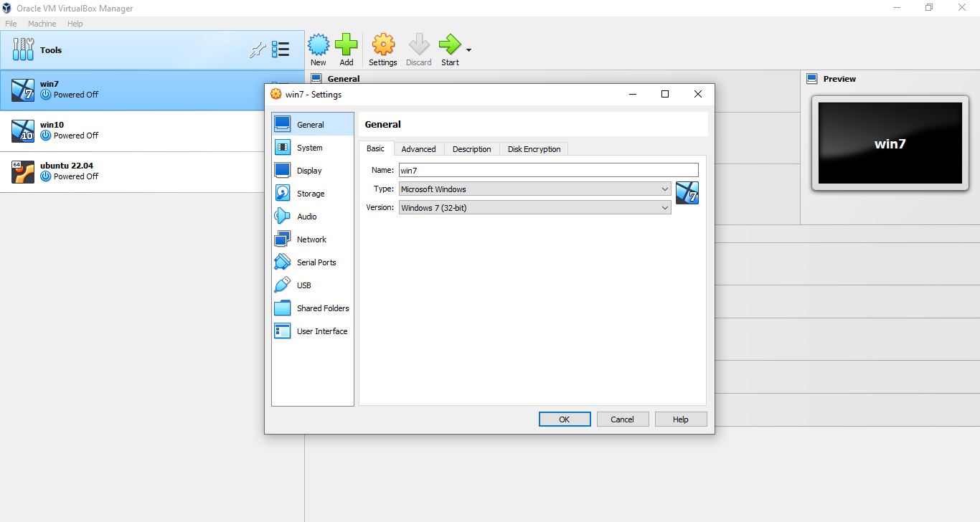Click the Tools wrench icon in sidebar
This screenshot has height=522, width=980.
(24, 49)
